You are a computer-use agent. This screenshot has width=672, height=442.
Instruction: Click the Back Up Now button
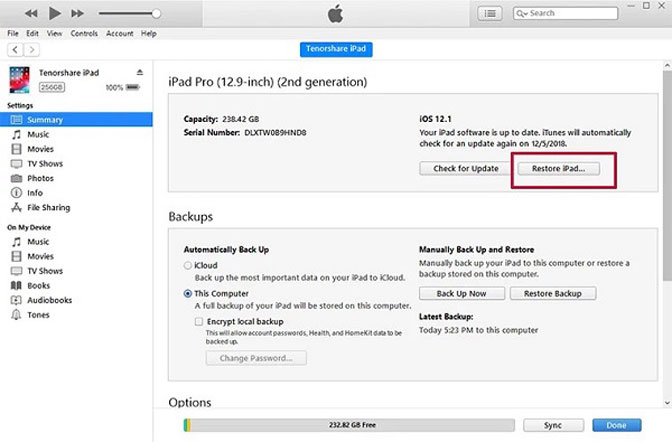(462, 294)
